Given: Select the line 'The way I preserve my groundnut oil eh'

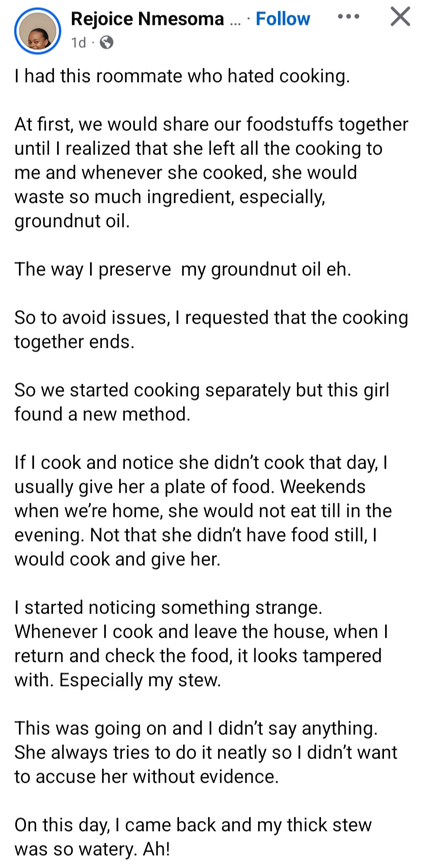Looking at the screenshot, I should click(183, 269).
